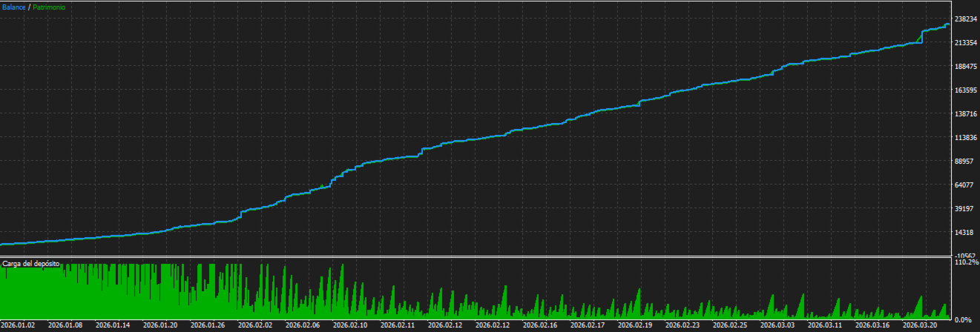Select the 2026.02.02 date label
Screen dimensions: 980x332
click(x=255, y=325)
